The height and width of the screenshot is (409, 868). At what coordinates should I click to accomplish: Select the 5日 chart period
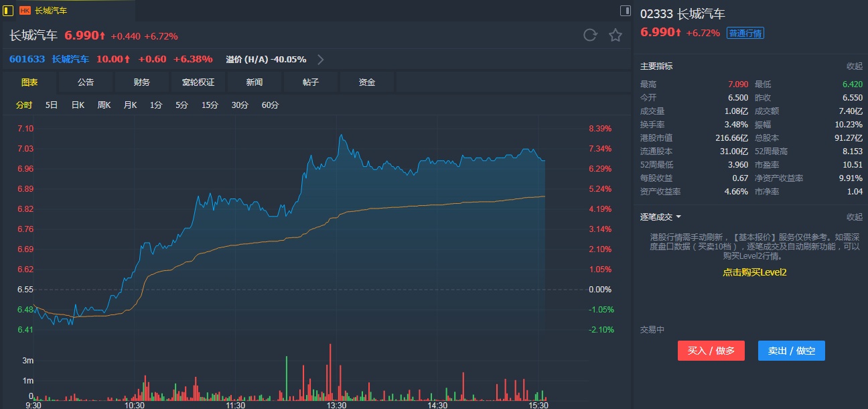[52, 105]
